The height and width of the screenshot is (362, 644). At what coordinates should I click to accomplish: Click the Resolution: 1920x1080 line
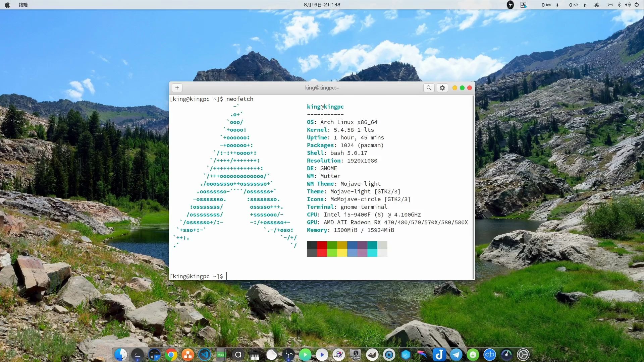tap(342, 161)
